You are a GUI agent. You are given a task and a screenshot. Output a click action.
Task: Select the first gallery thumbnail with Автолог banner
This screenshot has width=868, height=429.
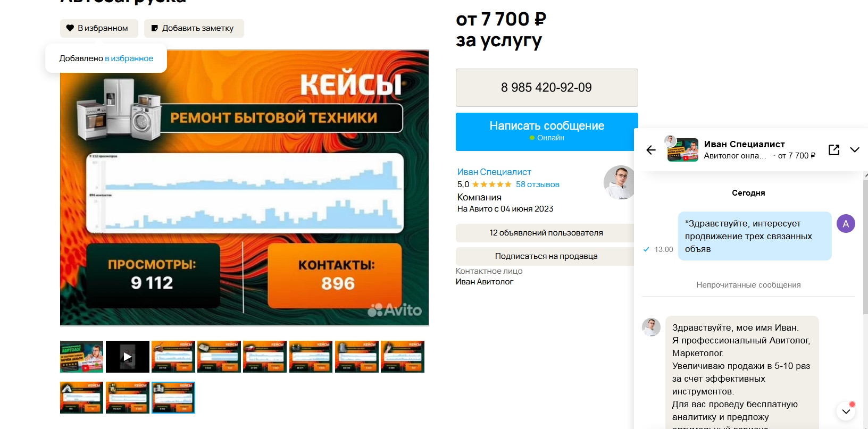[82, 357]
